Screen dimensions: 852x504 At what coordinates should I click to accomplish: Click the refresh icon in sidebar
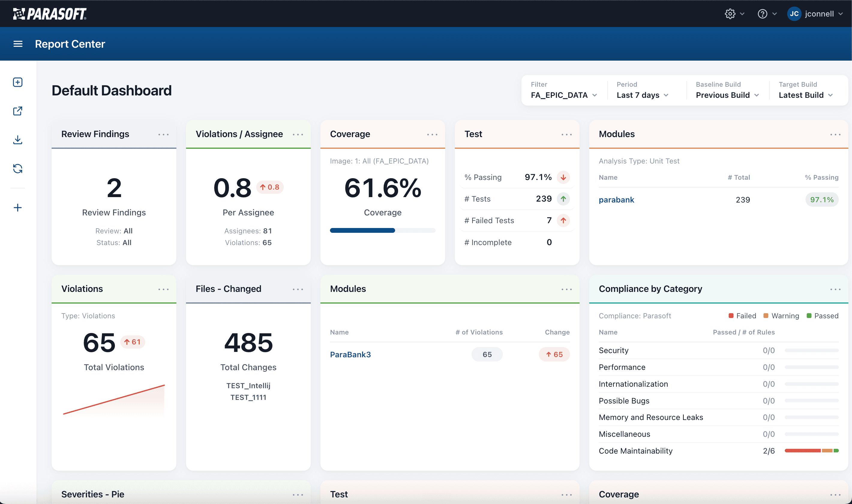click(x=18, y=169)
